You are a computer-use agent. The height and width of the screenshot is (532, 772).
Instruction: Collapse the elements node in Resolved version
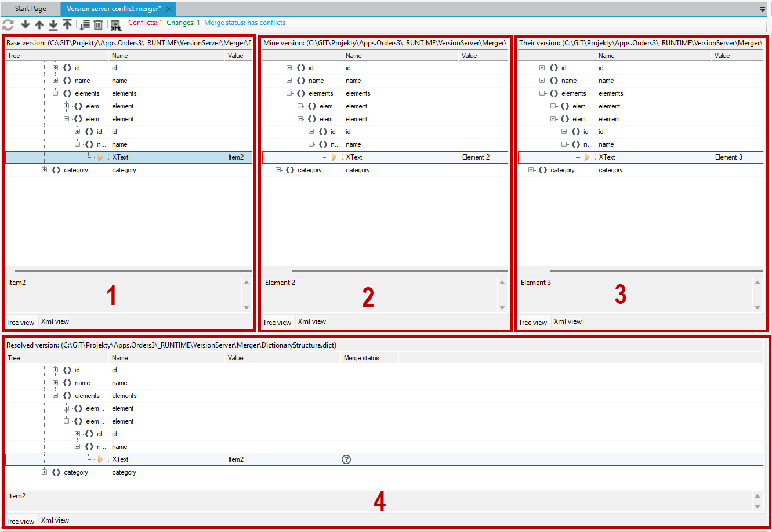click(x=56, y=396)
